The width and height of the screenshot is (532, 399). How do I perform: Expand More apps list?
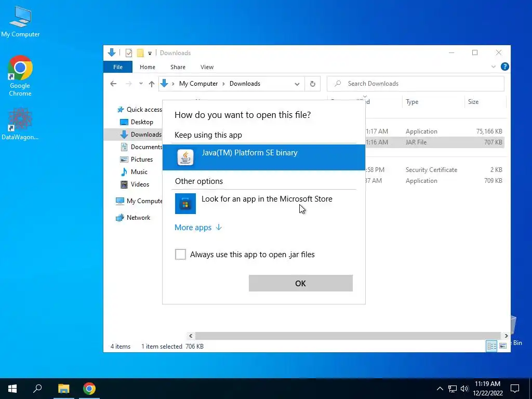(198, 228)
